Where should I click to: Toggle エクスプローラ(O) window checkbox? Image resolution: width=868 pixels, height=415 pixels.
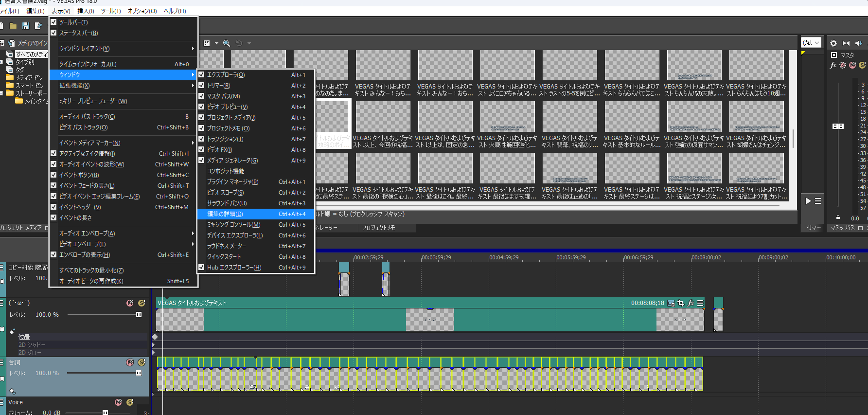point(201,74)
